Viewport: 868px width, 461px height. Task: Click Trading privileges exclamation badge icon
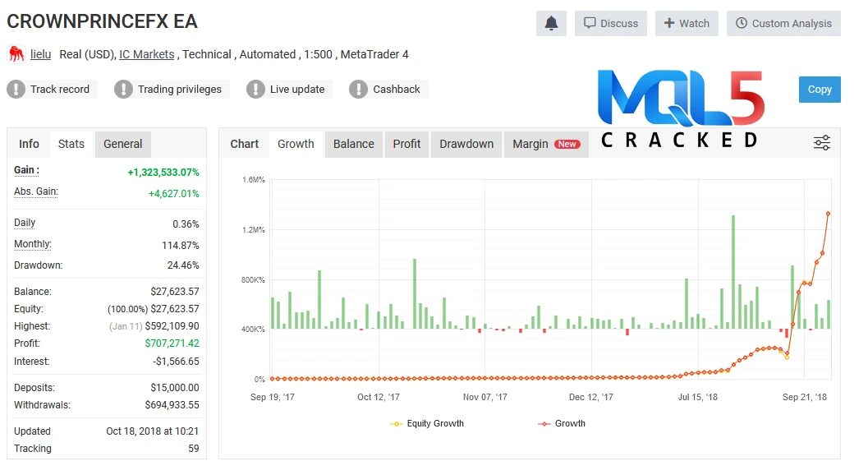click(x=123, y=90)
